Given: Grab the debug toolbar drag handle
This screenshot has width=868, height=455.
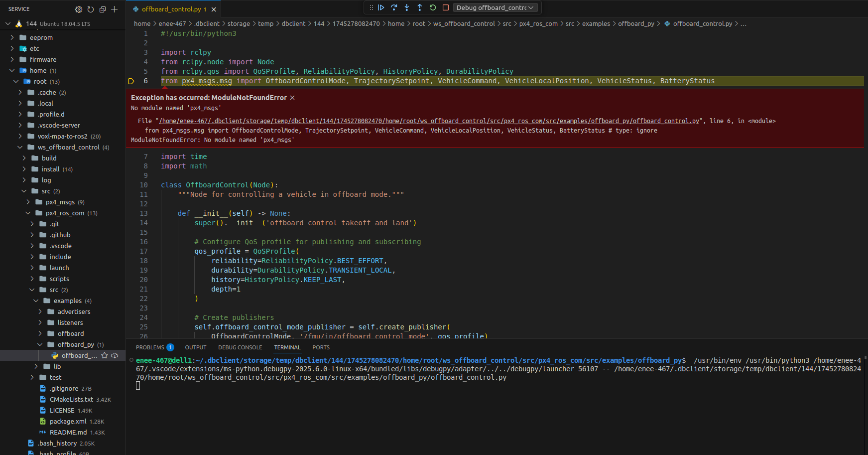Looking at the screenshot, I should [x=371, y=7].
